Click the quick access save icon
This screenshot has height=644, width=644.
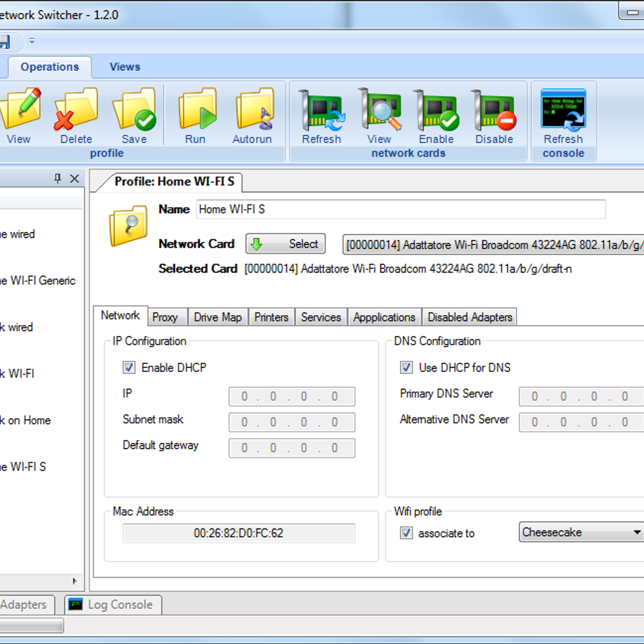click(x=4, y=41)
